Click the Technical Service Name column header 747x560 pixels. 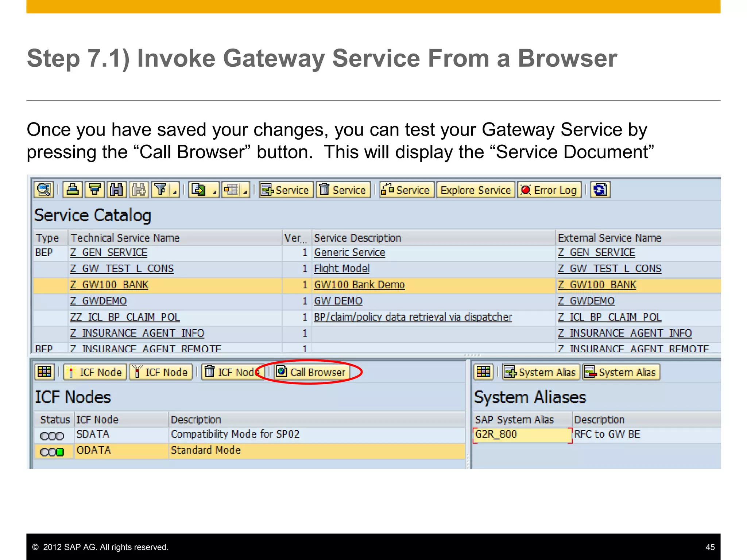[x=175, y=238]
